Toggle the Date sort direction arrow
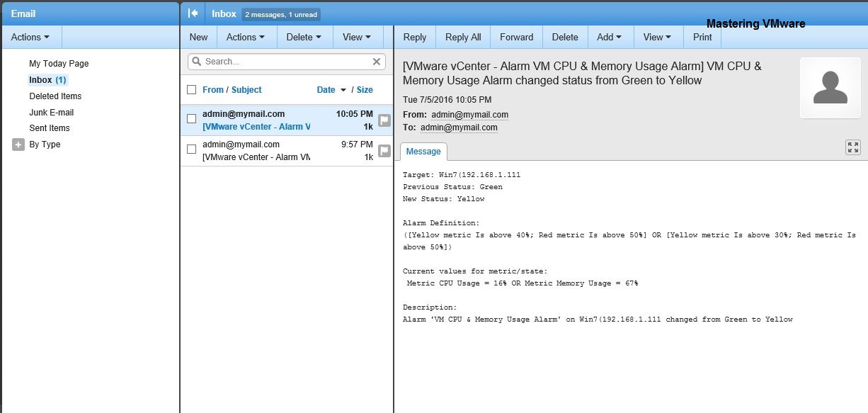 (343, 90)
